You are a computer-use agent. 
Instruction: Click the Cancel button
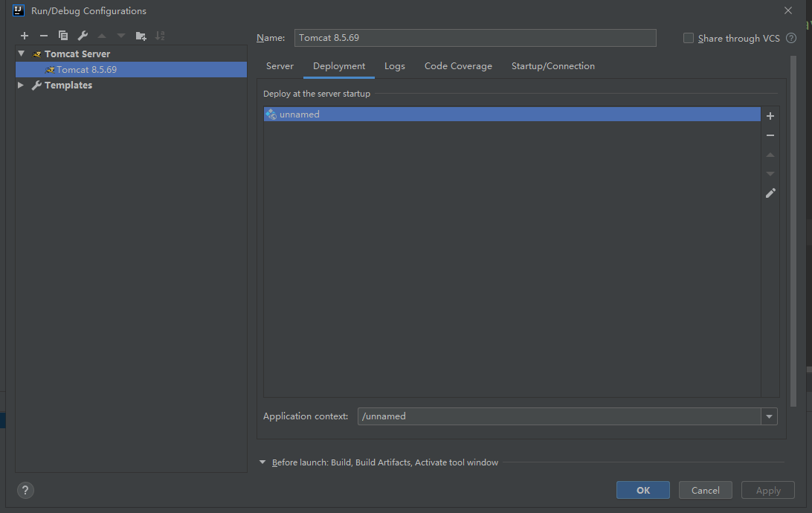706,490
